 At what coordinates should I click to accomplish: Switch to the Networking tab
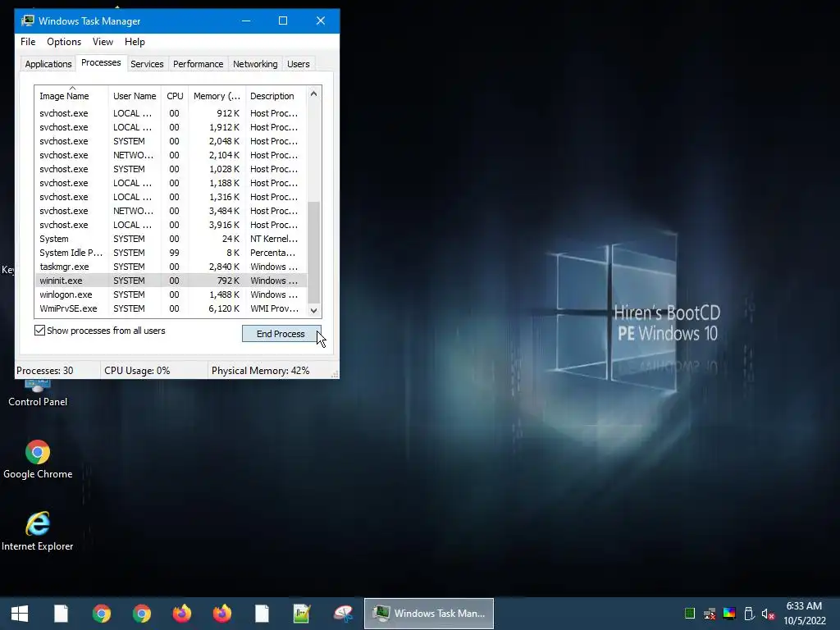click(255, 64)
